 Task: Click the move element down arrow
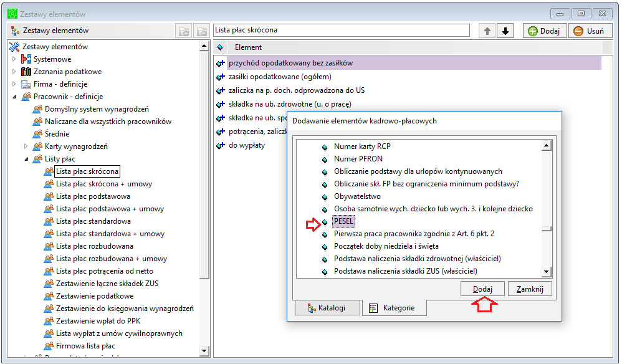505,31
